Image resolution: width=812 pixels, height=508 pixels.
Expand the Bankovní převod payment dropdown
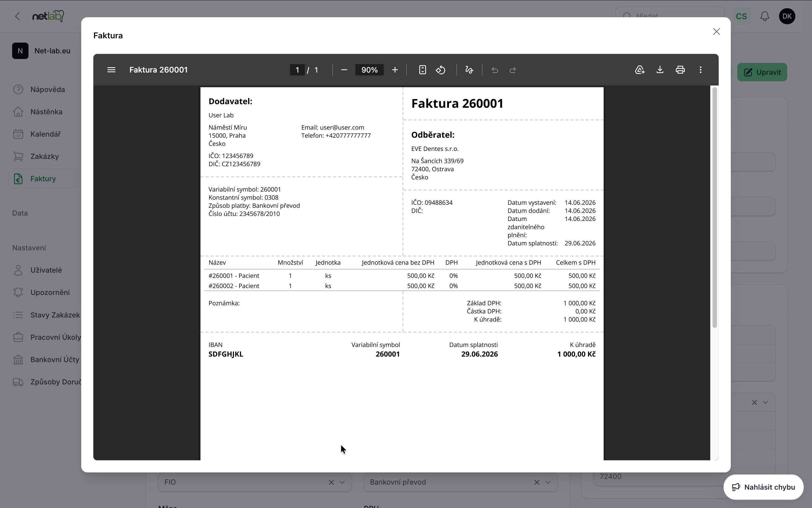coord(548,482)
